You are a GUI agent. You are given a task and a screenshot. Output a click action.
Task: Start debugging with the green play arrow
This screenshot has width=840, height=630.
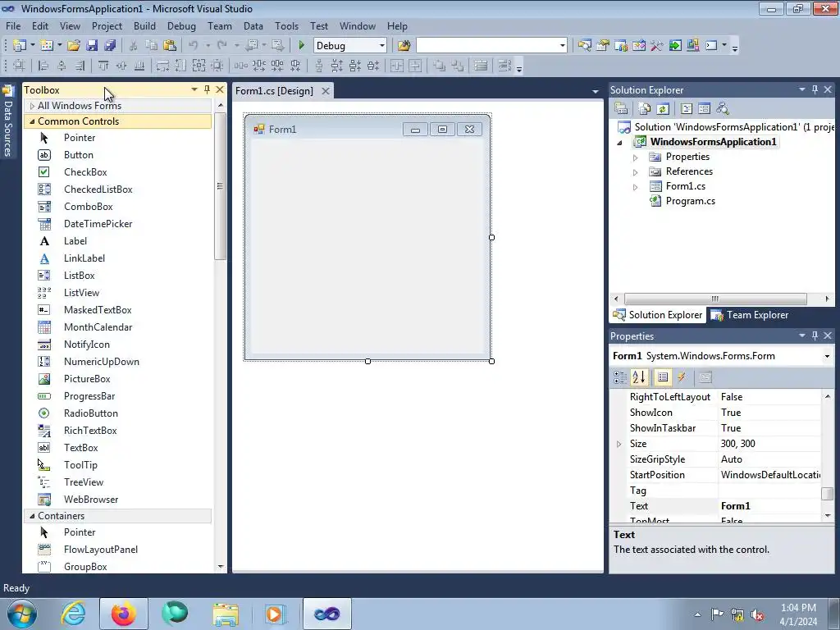coord(302,46)
